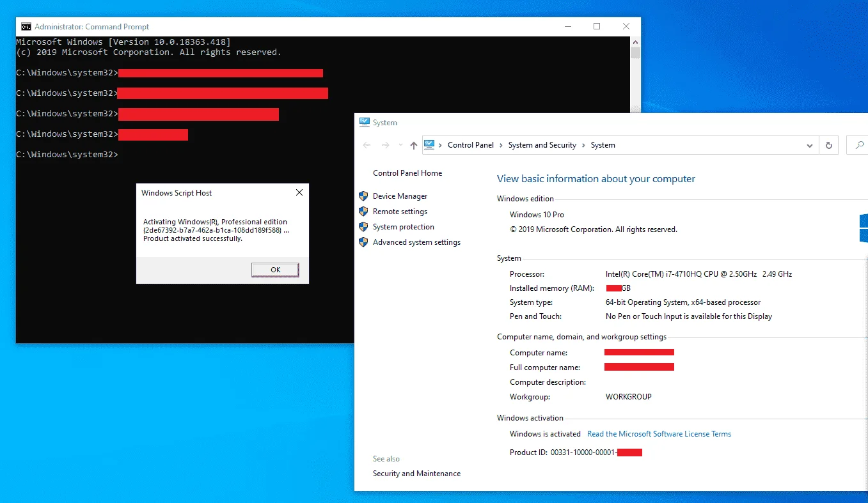Open the recent locations dropdown arrow
The height and width of the screenshot is (503, 868).
click(400, 145)
